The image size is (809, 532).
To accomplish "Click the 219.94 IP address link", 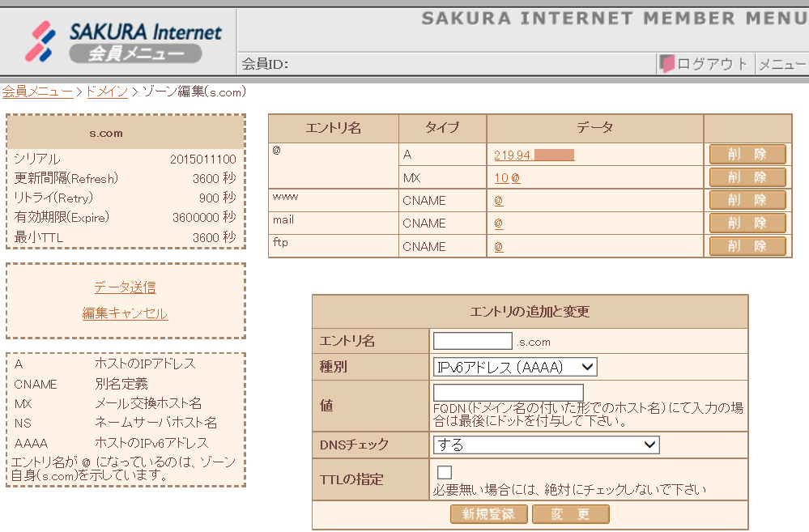I will (534, 155).
